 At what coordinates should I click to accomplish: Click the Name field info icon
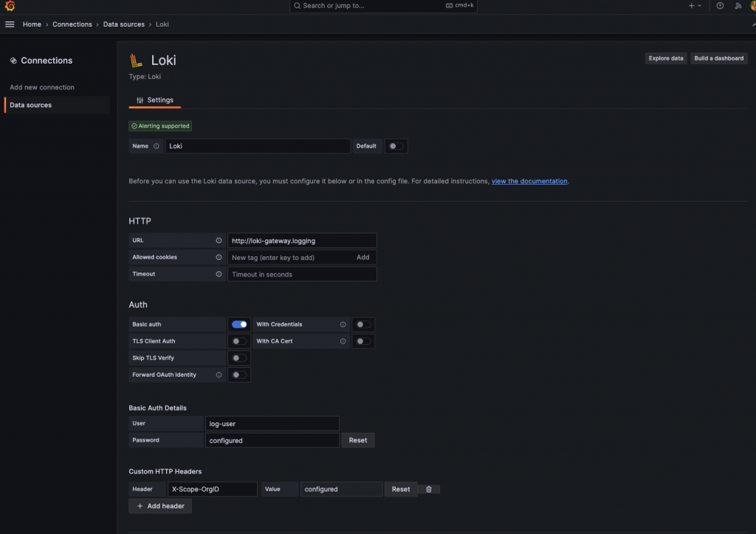tap(157, 146)
